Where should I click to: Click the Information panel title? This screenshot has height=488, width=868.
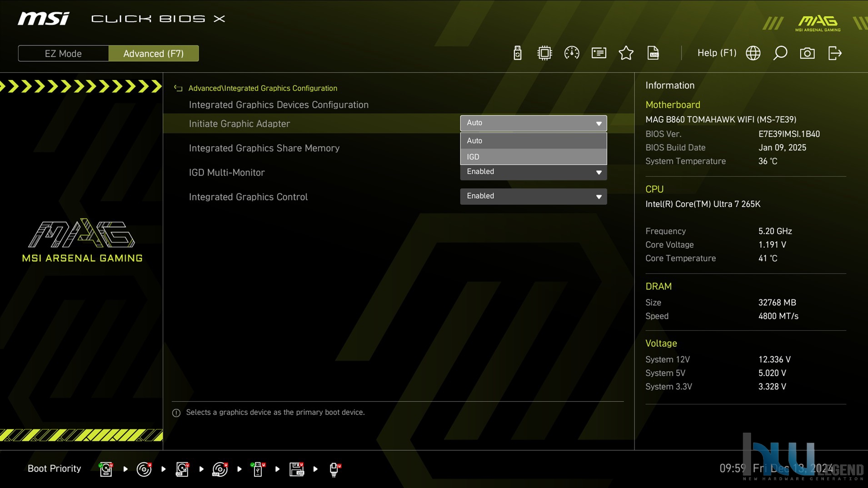pos(670,85)
